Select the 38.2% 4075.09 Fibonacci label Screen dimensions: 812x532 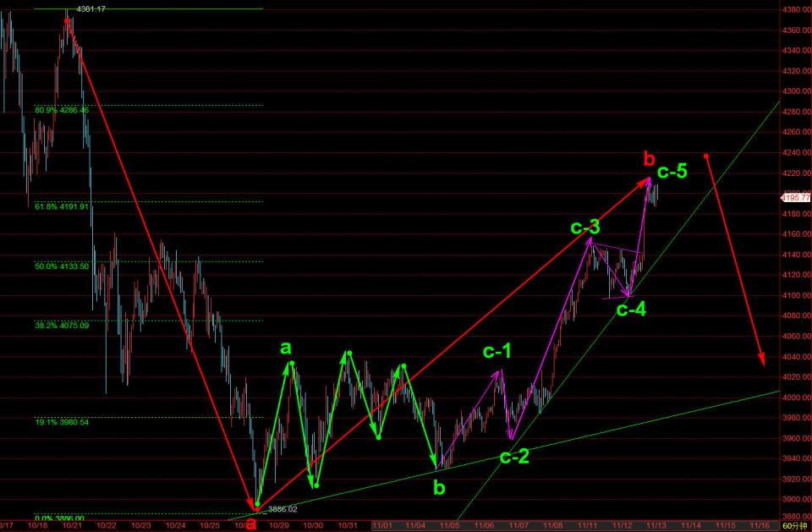tap(62, 326)
